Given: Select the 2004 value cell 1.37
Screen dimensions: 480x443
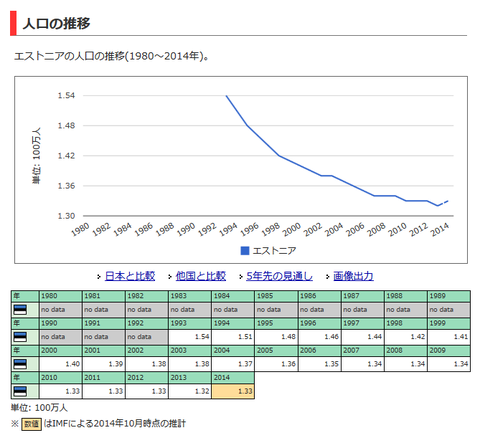Looking at the screenshot, I should click(x=233, y=364).
